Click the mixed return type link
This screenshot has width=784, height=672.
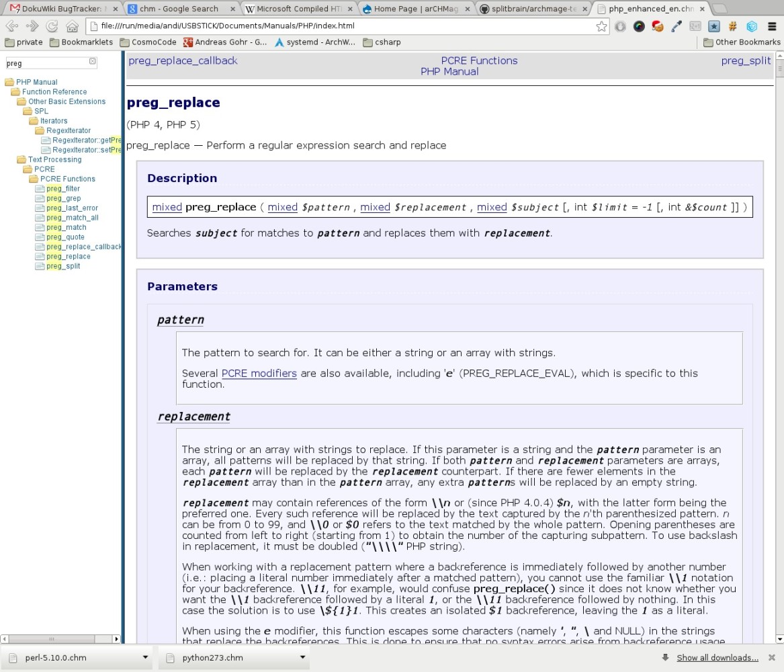(x=167, y=207)
